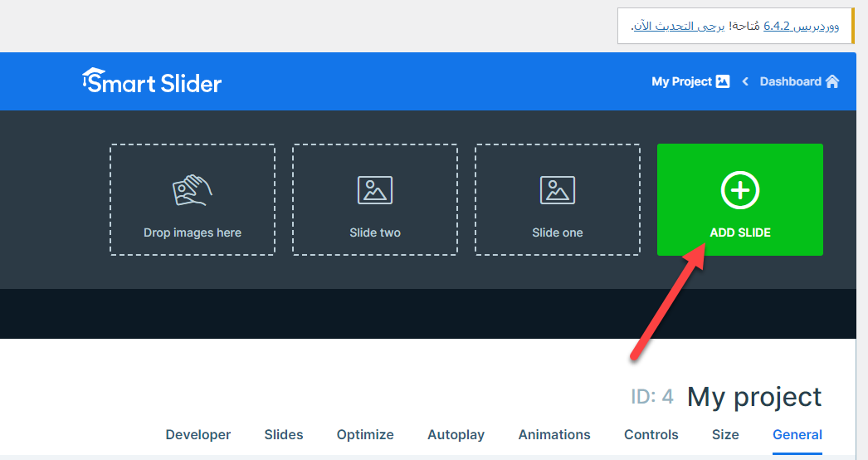Select the Autoplay tab

coord(456,434)
